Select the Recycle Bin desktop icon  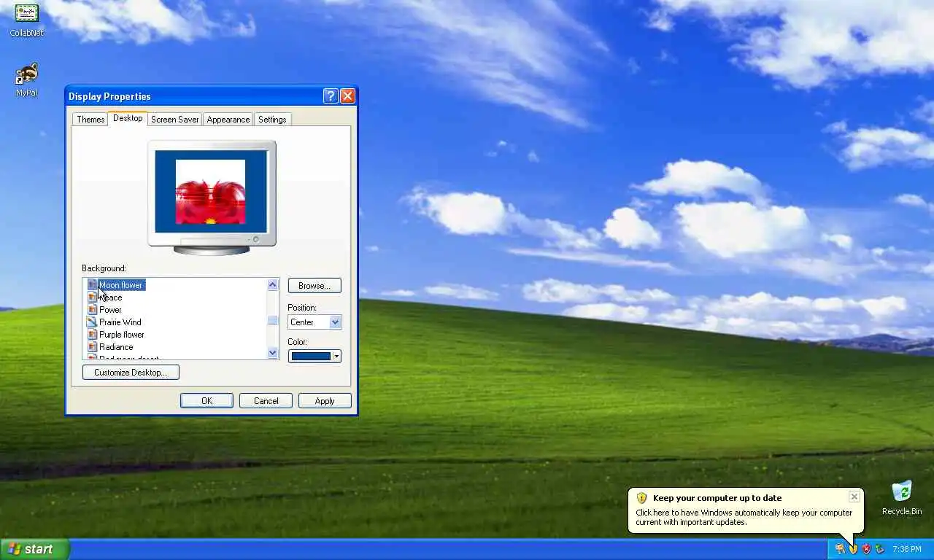901,497
